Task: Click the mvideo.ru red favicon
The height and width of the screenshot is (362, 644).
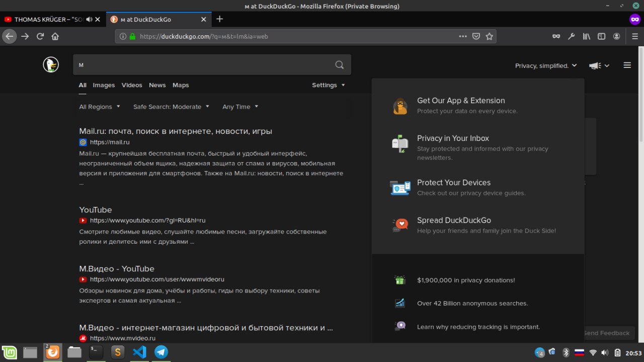Action: click(83, 338)
